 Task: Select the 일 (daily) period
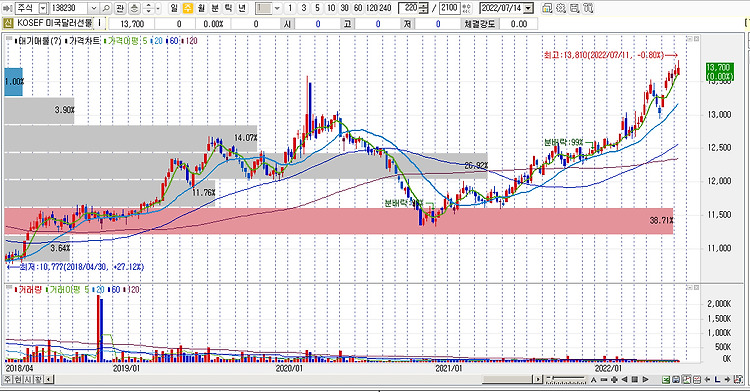click(173, 8)
